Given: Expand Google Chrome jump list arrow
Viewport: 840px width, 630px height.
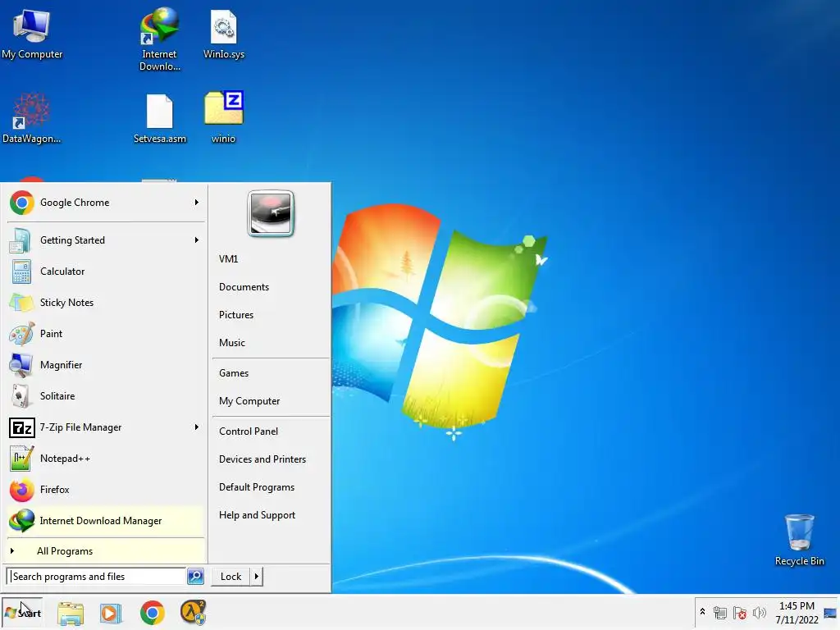Looking at the screenshot, I should (197, 203).
